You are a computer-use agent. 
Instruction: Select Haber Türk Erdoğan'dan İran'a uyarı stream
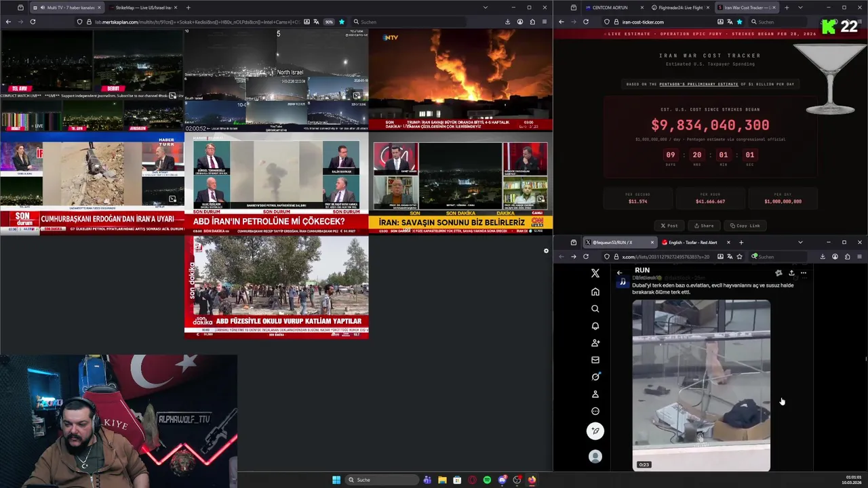point(92,184)
